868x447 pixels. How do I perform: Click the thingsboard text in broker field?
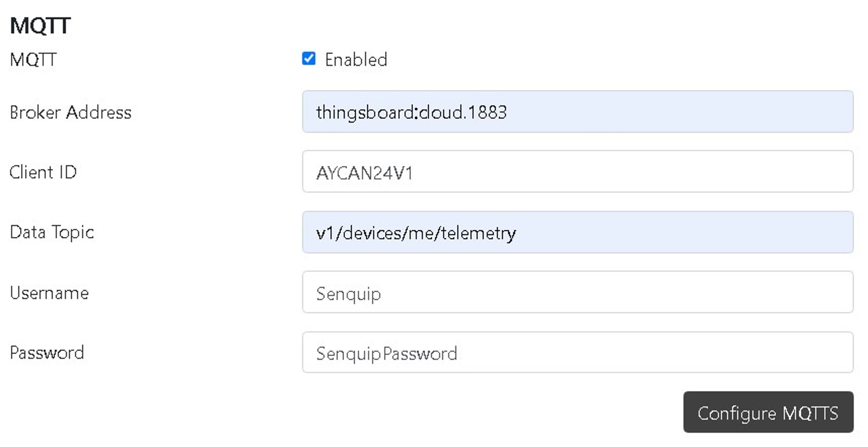pos(365,112)
